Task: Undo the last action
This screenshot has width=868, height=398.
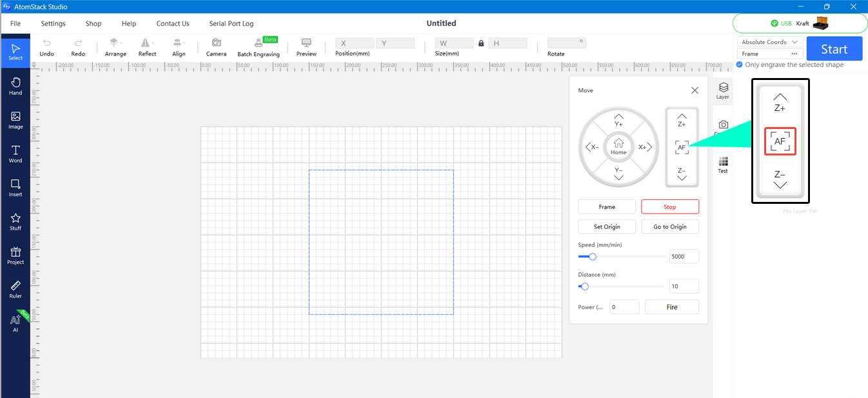Action: (x=46, y=48)
